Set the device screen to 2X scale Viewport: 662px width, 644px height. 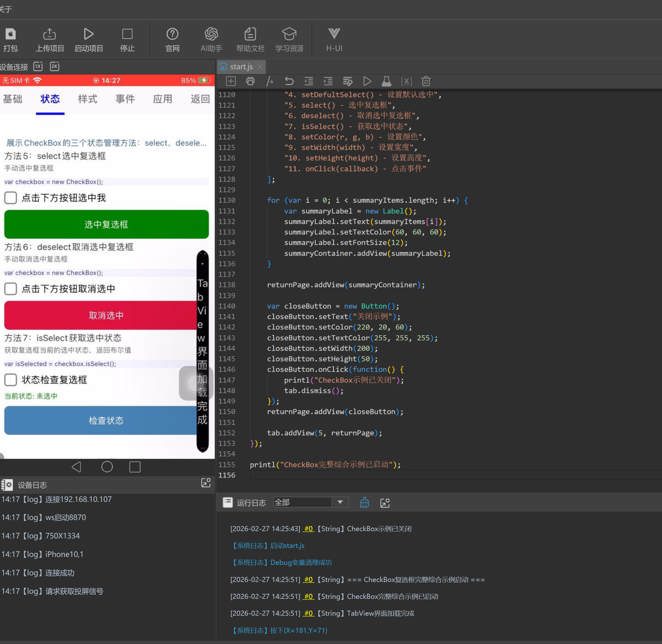tap(55, 66)
